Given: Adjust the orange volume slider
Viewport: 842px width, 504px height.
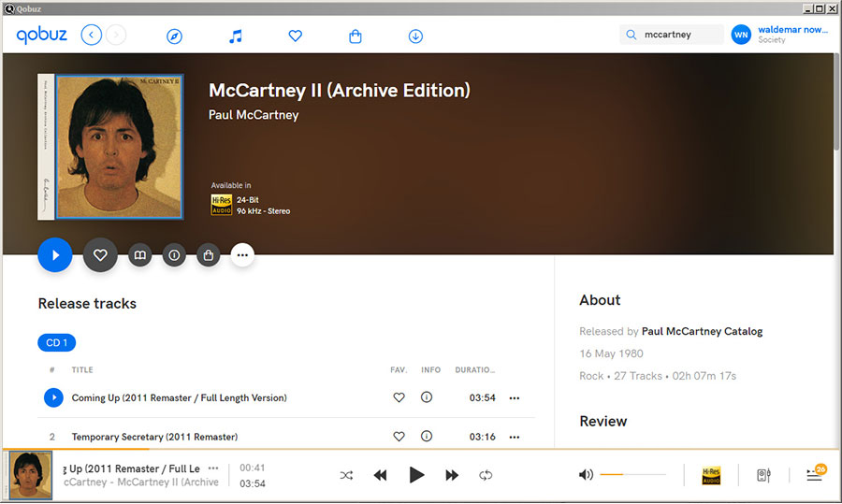Looking at the screenshot, I should pos(632,474).
